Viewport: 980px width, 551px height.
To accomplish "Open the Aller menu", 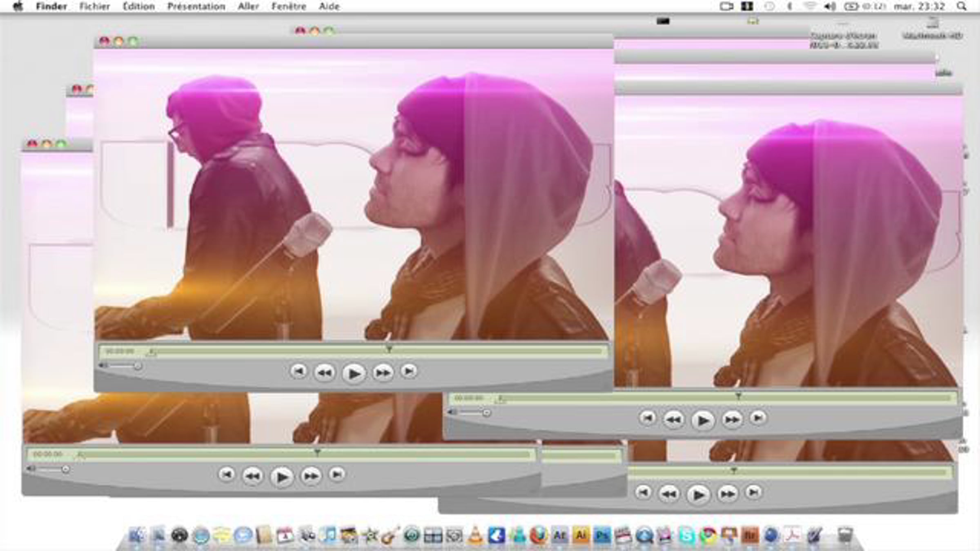I will [249, 7].
